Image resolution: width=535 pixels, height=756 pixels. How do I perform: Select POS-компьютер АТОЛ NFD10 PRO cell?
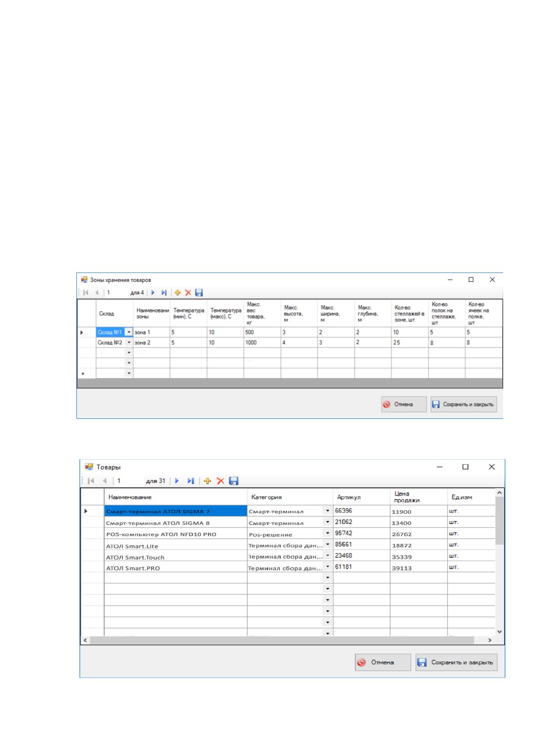176,534
